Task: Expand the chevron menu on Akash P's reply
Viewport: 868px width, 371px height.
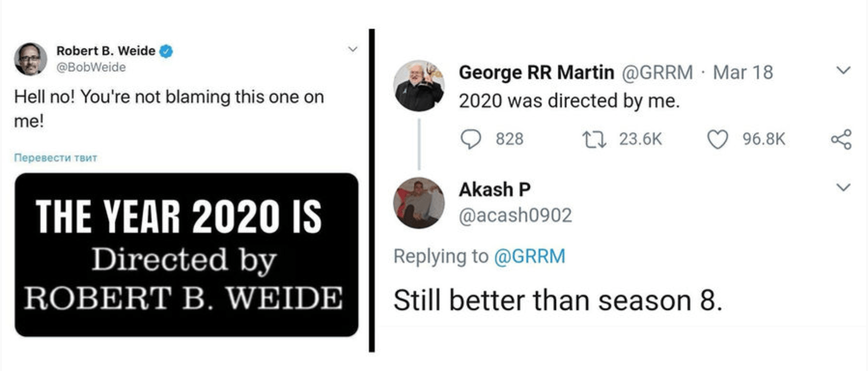Action: pos(843,187)
